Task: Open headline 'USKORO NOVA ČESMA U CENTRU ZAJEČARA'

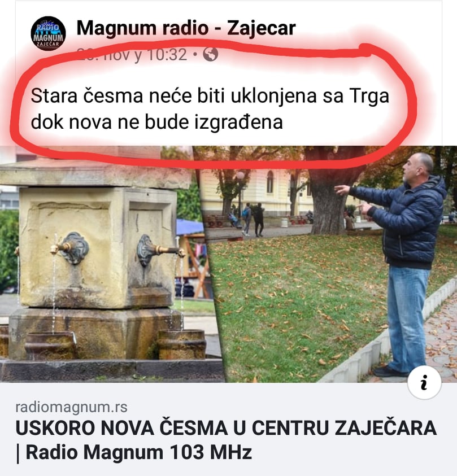Action: [226, 428]
